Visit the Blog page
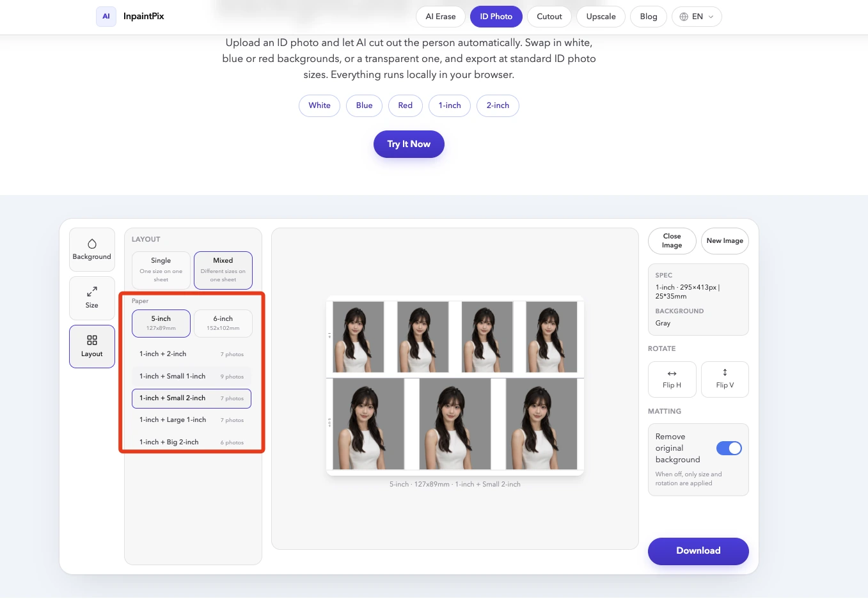The image size is (868, 601). click(x=649, y=17)
